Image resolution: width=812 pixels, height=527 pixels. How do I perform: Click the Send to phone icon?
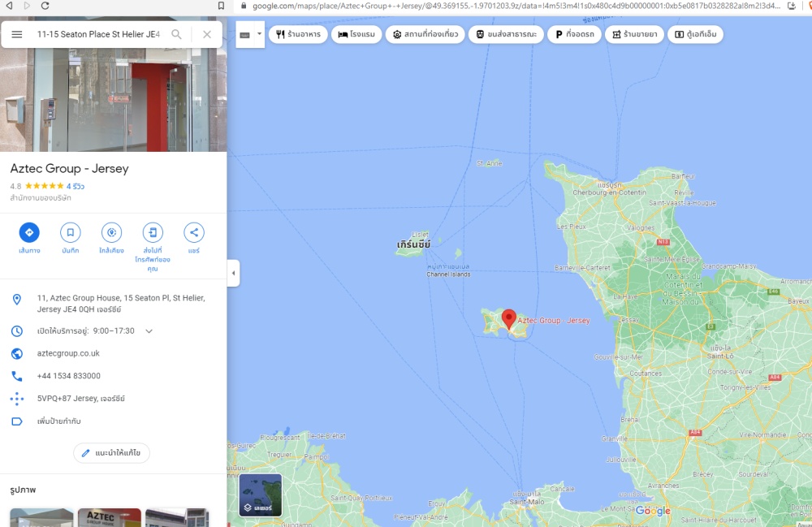tap(153, 233)
